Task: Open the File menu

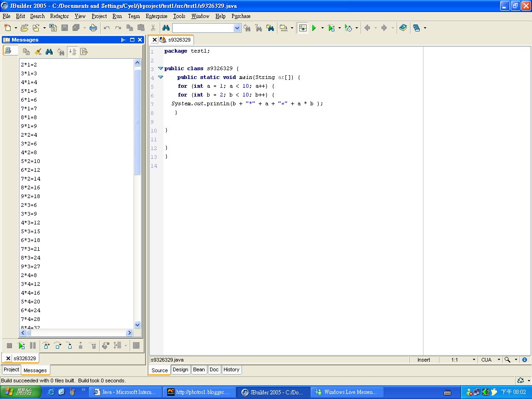Action: click(x=6, y=16)
